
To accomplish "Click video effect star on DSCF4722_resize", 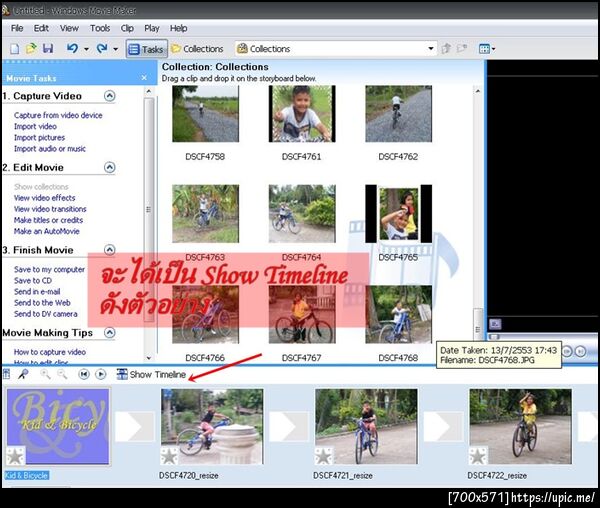I will click(478, 456).
